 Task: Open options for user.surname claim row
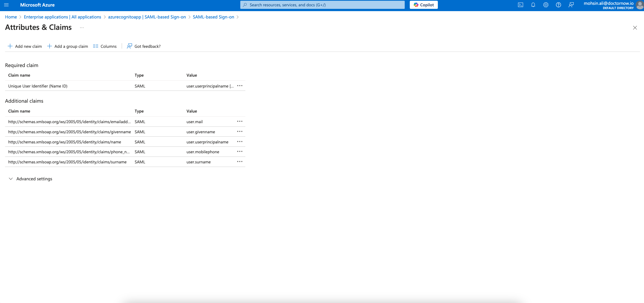coord(240,162)
